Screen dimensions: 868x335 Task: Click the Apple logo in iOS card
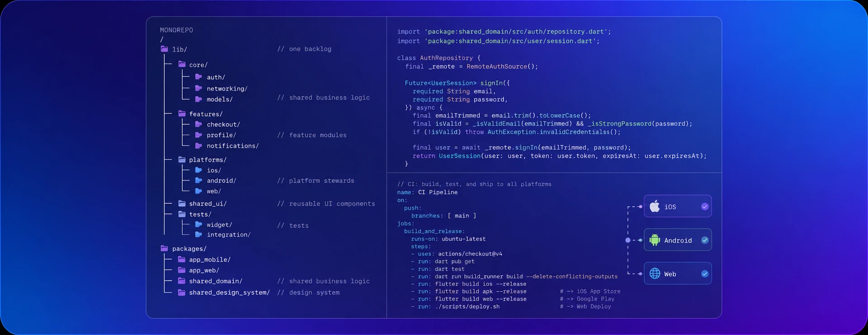[655, 206]
